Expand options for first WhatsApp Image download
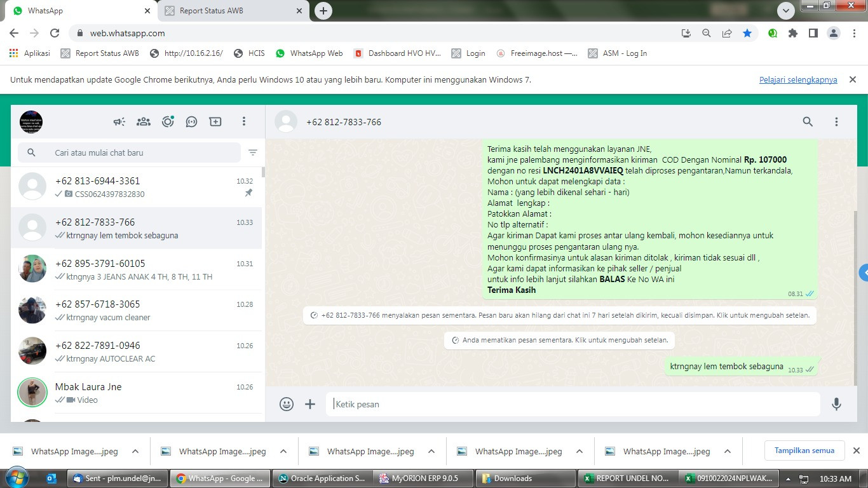The image size is (868, 488). coord(135,451)
